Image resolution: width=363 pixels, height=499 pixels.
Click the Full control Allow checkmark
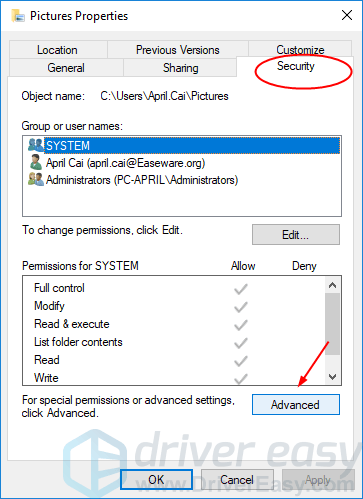(x=241, y=289)
